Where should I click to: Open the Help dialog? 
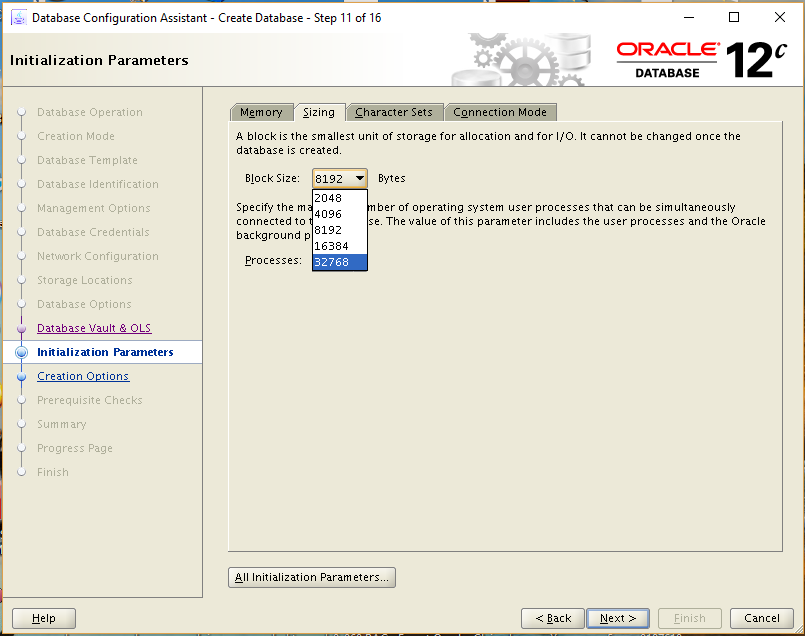point(43,618)
